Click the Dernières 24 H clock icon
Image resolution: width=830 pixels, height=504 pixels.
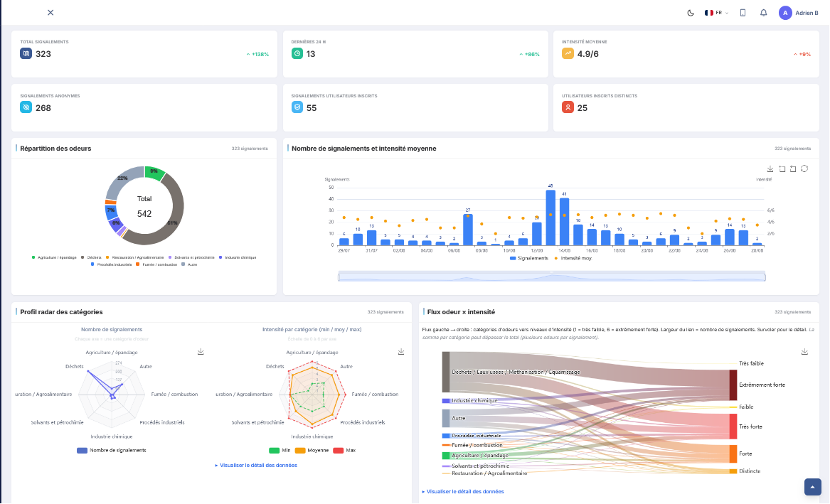pyautogui.click(x=297, y=53)
